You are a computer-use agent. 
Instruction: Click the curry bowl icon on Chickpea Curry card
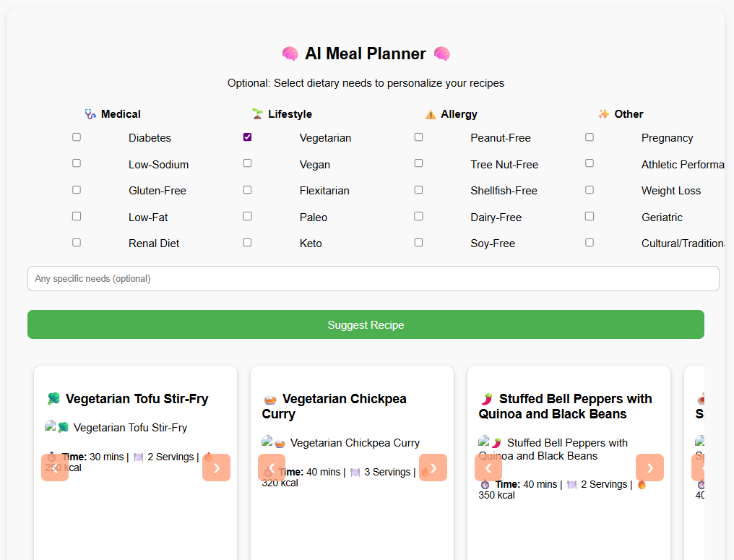(271, 398)
